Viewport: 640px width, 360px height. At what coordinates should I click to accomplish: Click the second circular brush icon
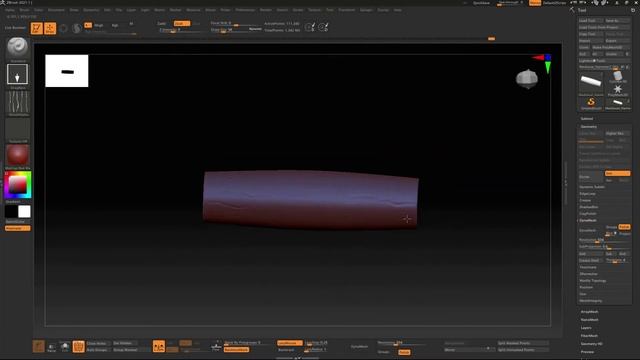tap(323, 27)
